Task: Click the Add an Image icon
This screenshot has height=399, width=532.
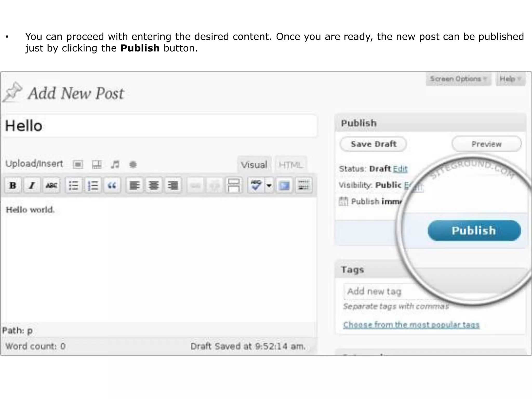Action: pyautogui.click(x=78, y=164)
